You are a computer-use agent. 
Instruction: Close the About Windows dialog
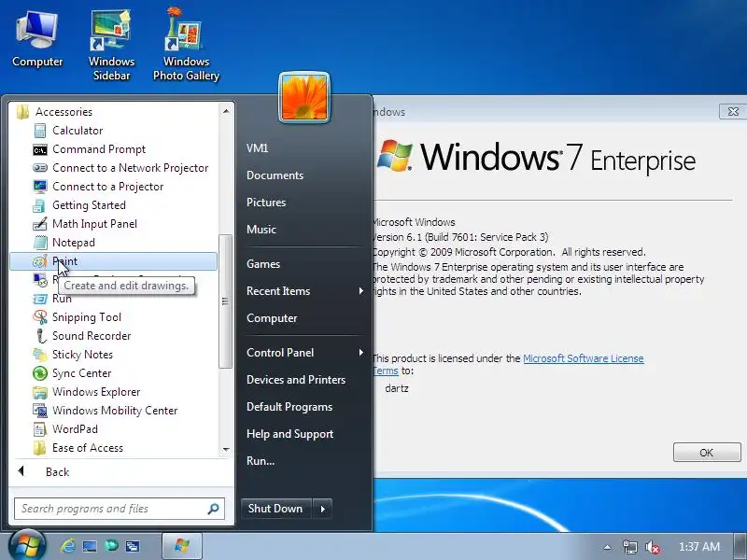click(733, 111)
